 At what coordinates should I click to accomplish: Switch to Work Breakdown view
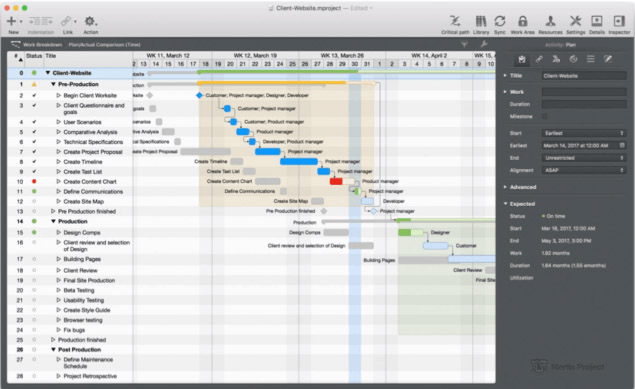click(x=43, y=45)
